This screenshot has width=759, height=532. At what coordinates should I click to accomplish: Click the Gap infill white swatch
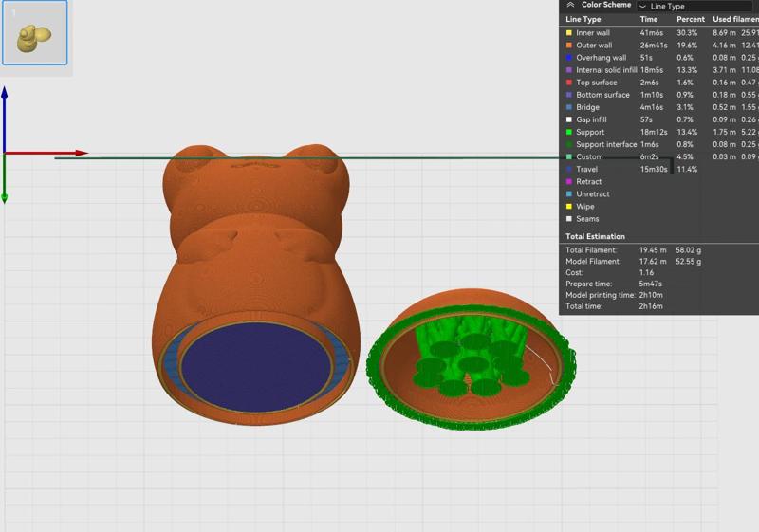tap(568, 119)
